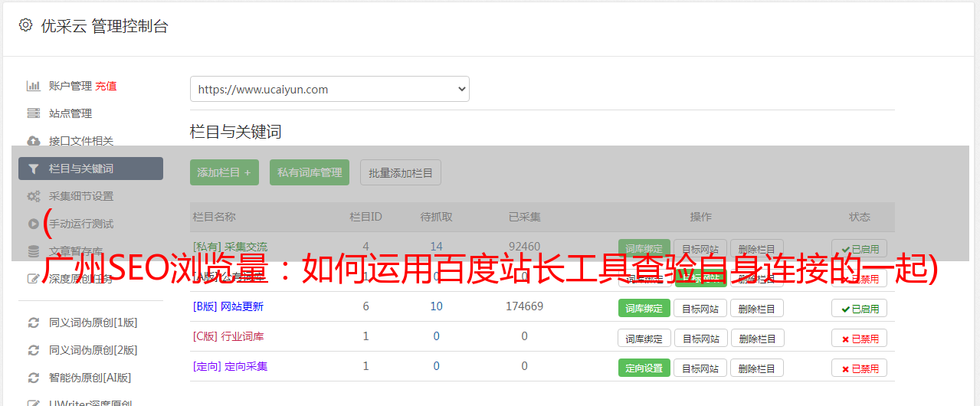
Task: Click the filter icon of 栏目与关键词
Action: (34, 169)
